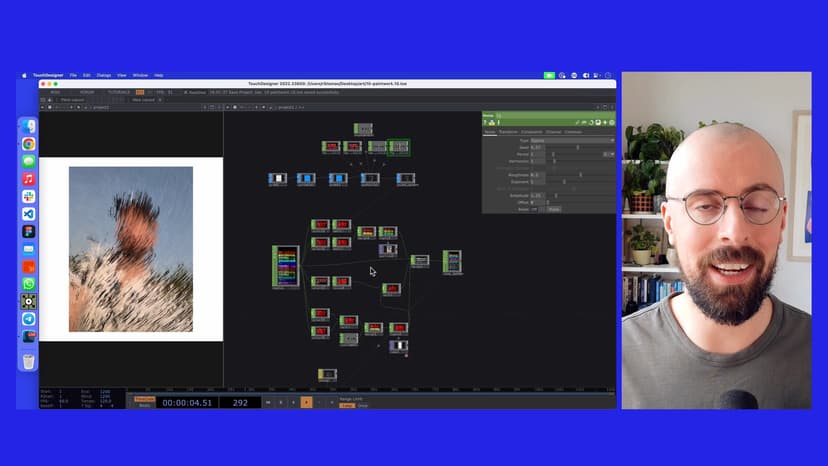Select the Noise parameter tab
This screenshot has width=828, height=466.
point(490,132)
